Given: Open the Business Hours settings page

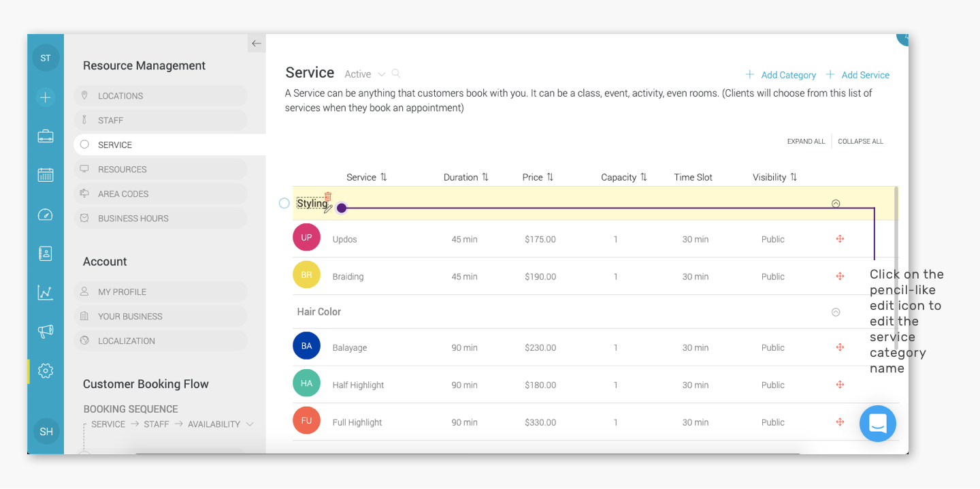Looking at the screenshot, I should [161, 219].
